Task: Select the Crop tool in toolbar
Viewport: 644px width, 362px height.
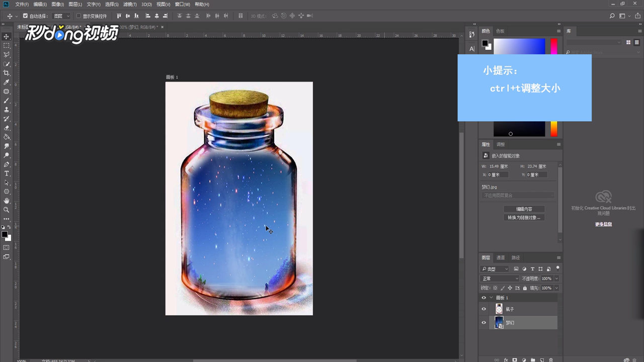Action: [x=7, y=73]
